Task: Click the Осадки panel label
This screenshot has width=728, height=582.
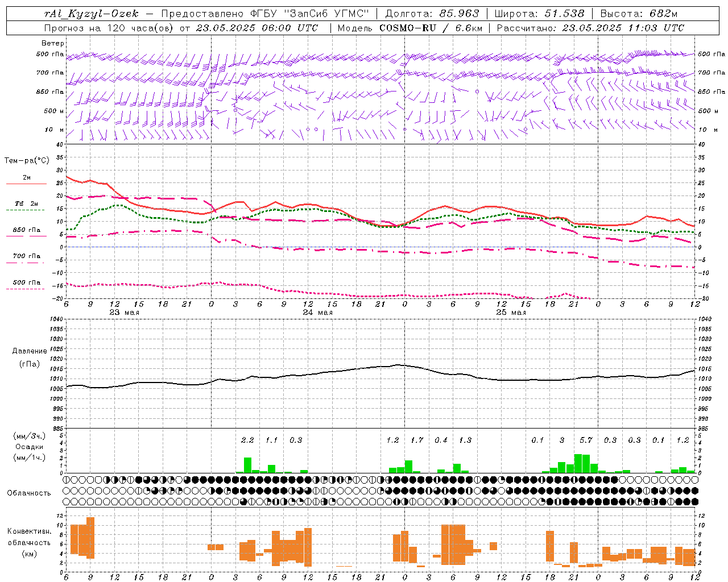Action: pyautogui.click(x=30, y=447)
